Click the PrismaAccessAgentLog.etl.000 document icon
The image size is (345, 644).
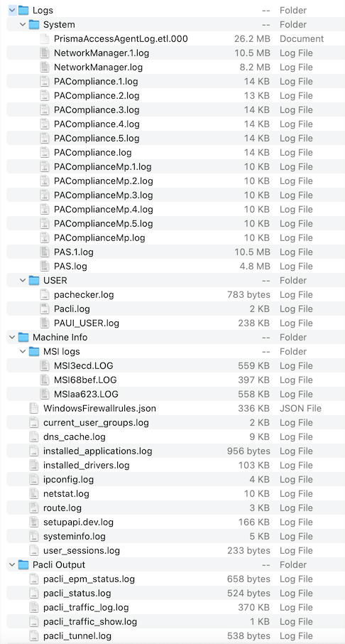(44, 39)
